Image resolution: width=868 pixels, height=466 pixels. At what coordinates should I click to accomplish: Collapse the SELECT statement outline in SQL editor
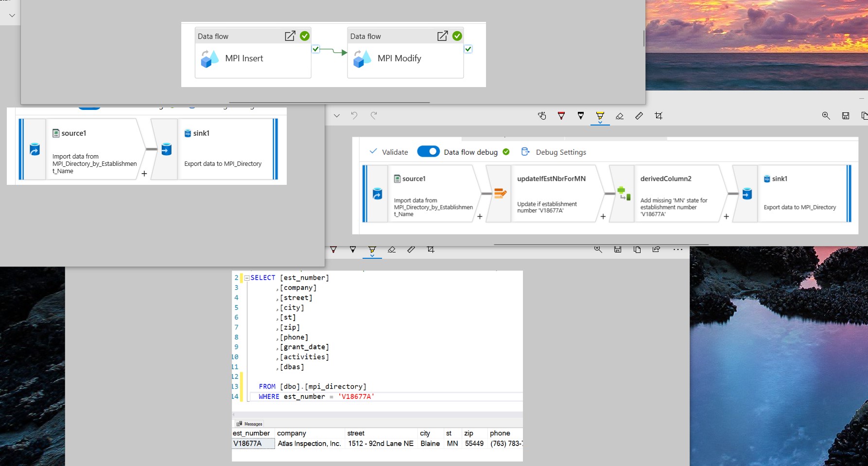tap(247, 278)
